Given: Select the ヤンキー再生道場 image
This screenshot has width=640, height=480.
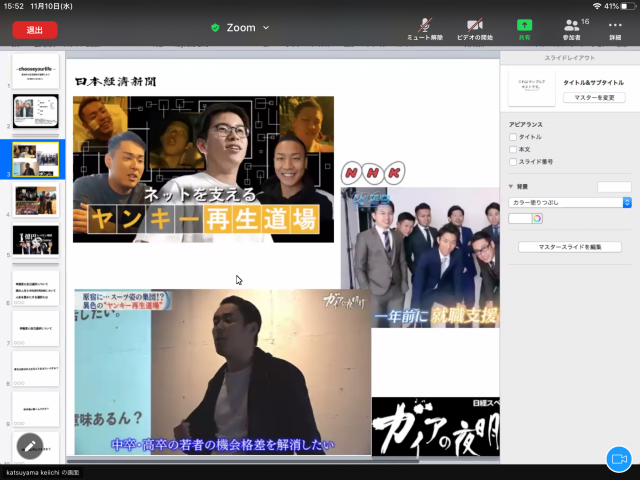Looking at the screenshot, I should [203, 169].
